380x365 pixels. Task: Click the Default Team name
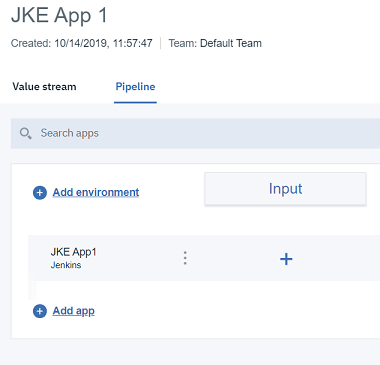[x=231, y=43]
